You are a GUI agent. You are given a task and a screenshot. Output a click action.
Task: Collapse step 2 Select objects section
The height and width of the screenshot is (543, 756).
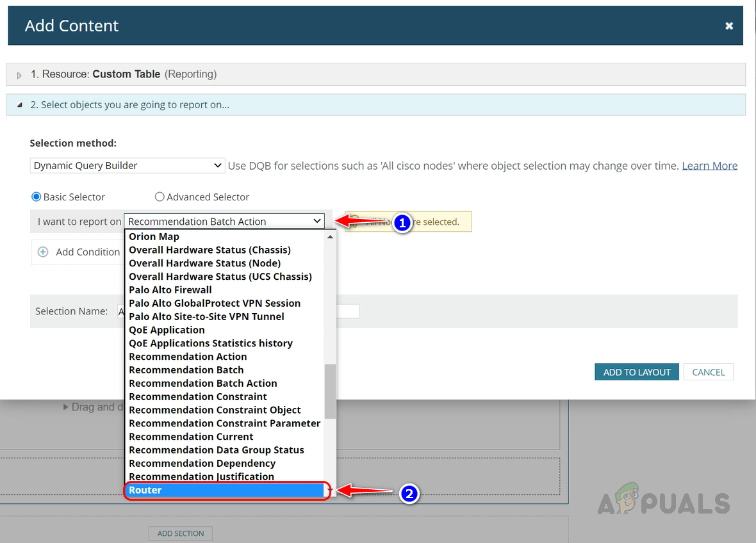(20, 105)
